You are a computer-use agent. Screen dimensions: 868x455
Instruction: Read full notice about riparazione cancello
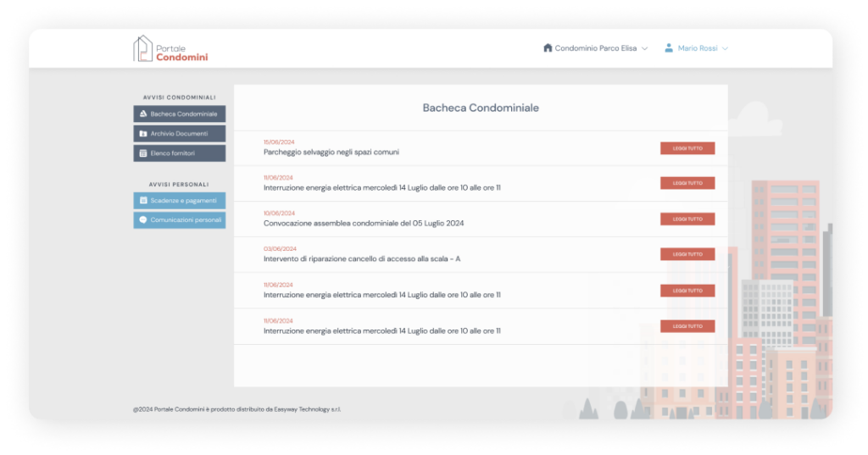pyautogui.click(x=687, y=254)
